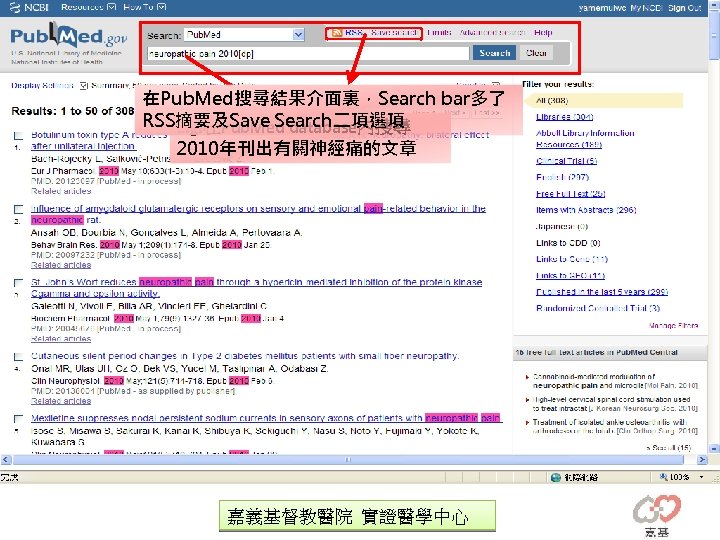Screen dimensions: 720x540
Task: Open Related articles under Cutaneous silent period result
Action: (x=61, y=401)
